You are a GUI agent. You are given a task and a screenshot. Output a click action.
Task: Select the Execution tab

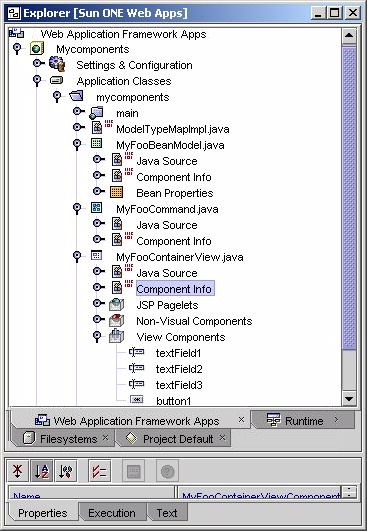(x=112, y=513)
